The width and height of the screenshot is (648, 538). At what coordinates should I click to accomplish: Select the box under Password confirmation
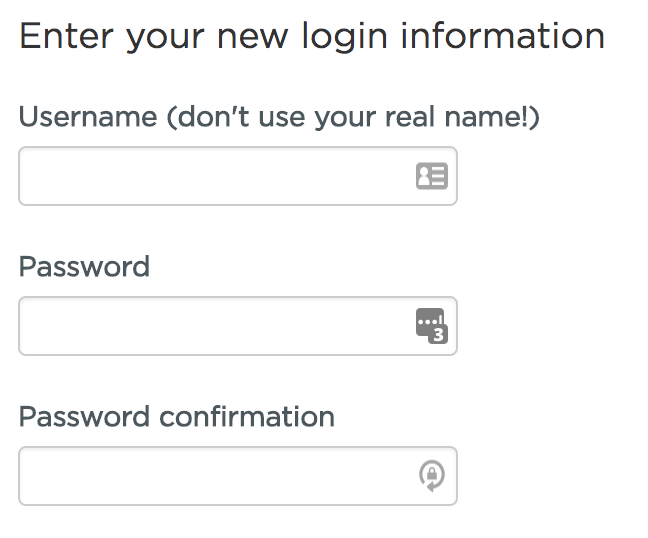pyautogui.click(x=238, y=476)
